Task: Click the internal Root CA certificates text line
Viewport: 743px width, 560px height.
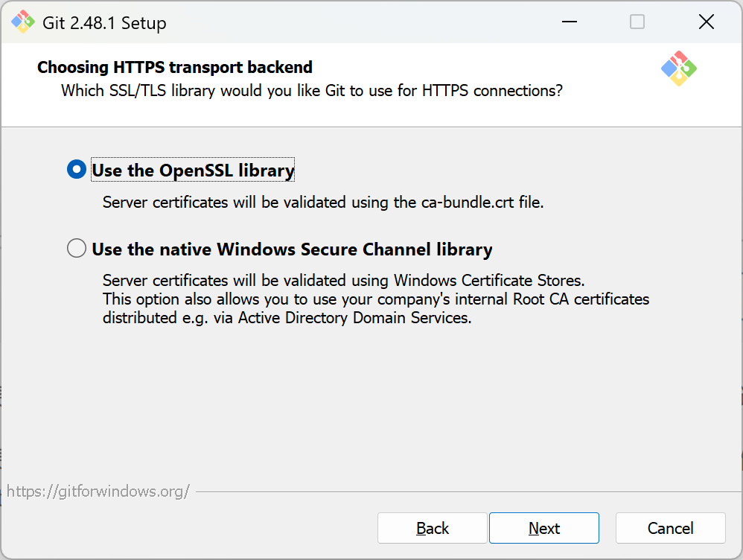Action: click(x=376, y=299)
